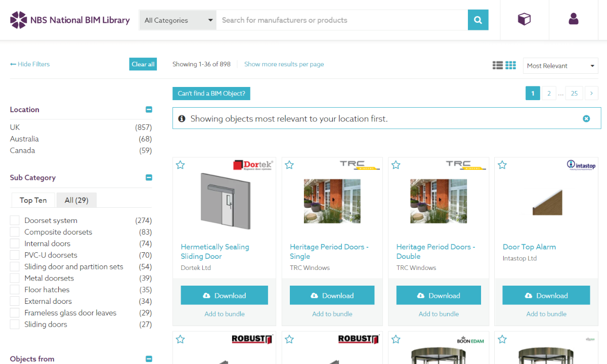
Task: Open the All Categories dropdown
Action: [x=178, y=20]
